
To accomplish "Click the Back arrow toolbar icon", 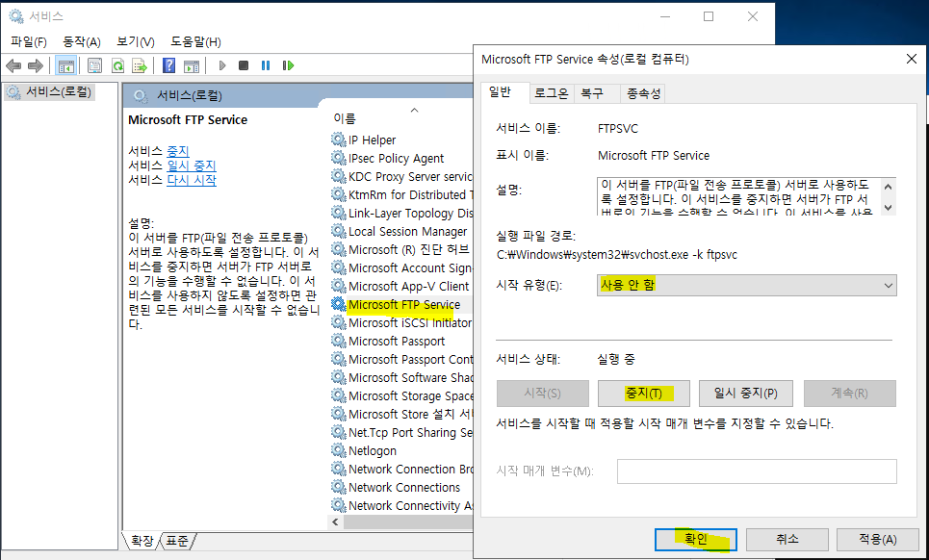I will coord(13,65).
